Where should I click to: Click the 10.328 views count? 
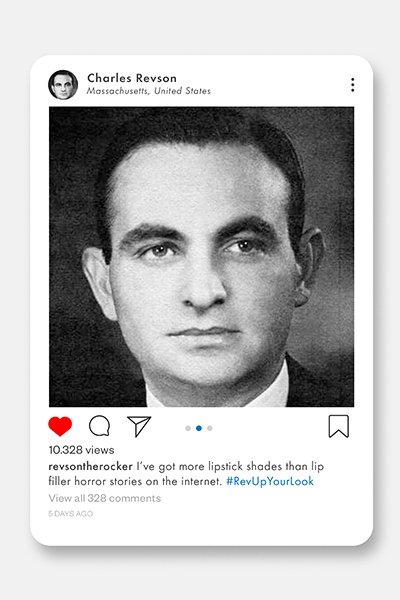tap(81, 450)
